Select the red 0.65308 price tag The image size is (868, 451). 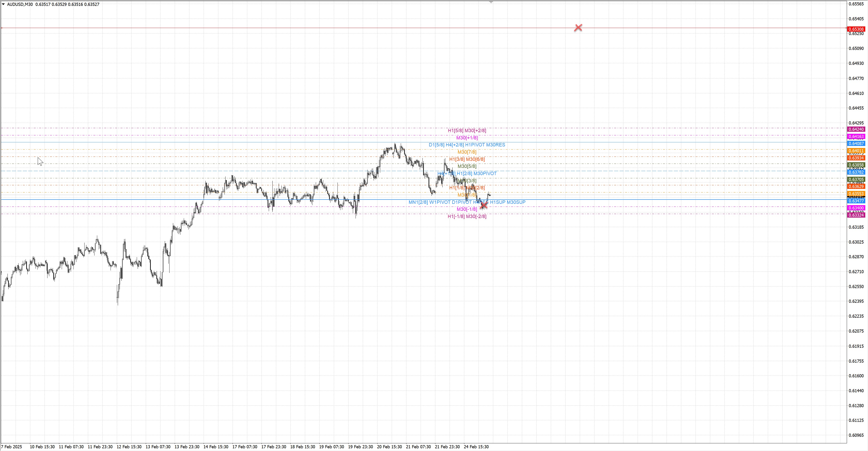(x=856, y=29)
